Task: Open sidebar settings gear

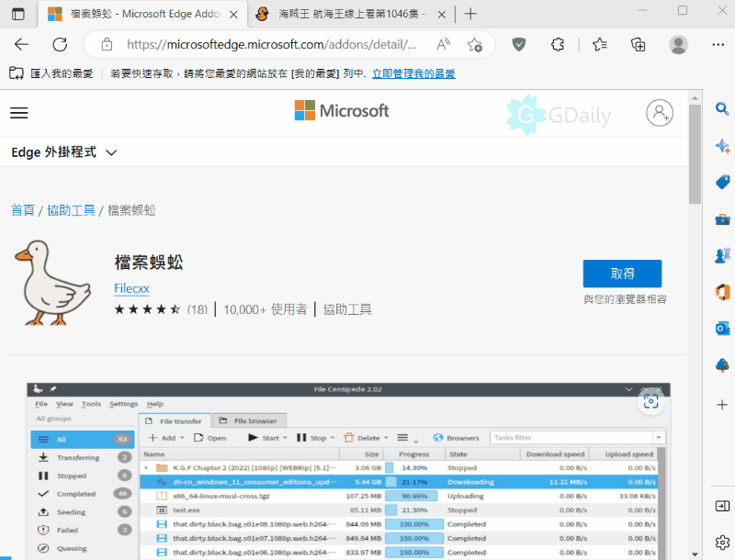Action: pyautogui.click(x=722, y=543)
